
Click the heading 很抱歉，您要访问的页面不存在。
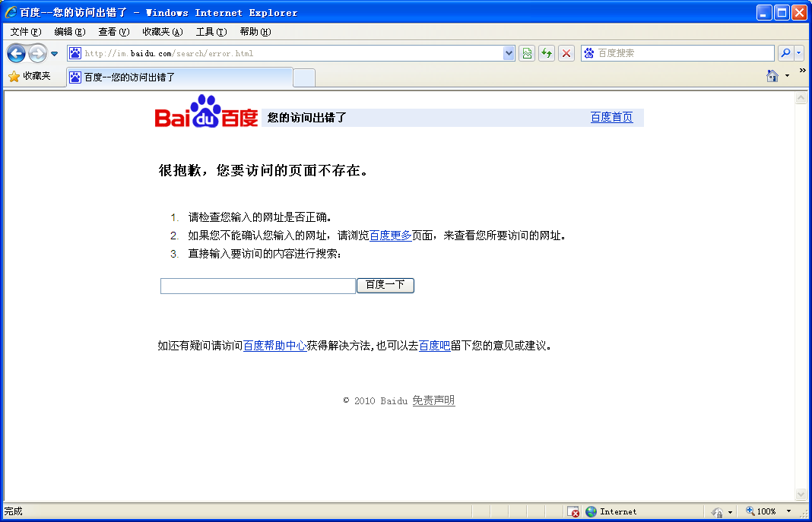click(263, 171)
